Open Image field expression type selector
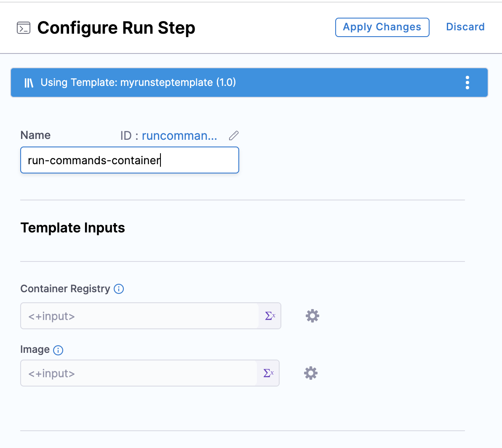Image resolution: width=502 pixels, height=448 pixels. 268,373
